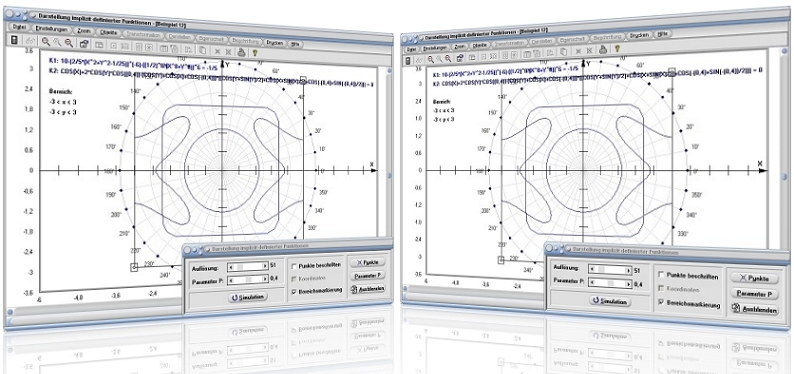Click the lightbulb hint icon in left window
Image resolution: width=794 pixels, height=374 pixels.
(x=255, y=53)
